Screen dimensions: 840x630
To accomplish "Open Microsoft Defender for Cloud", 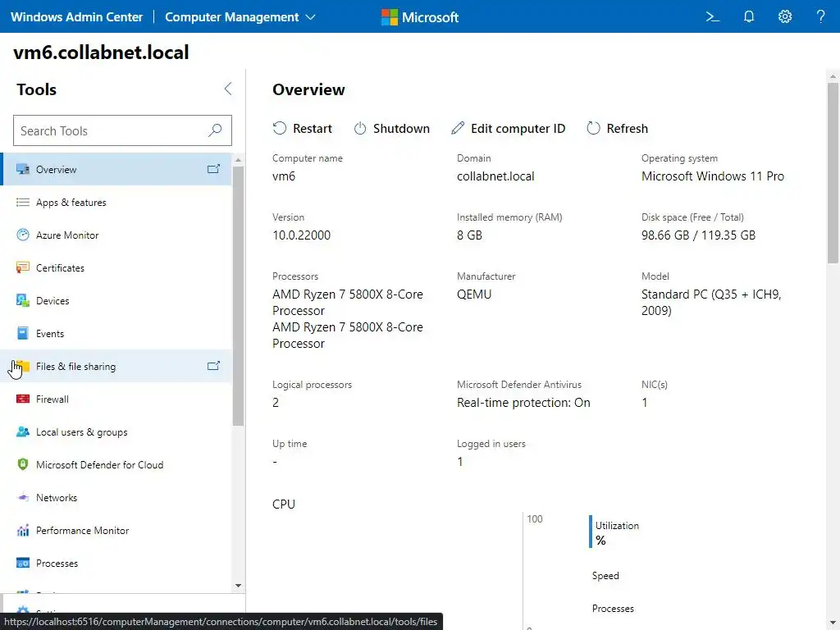I will coord(116,464).
